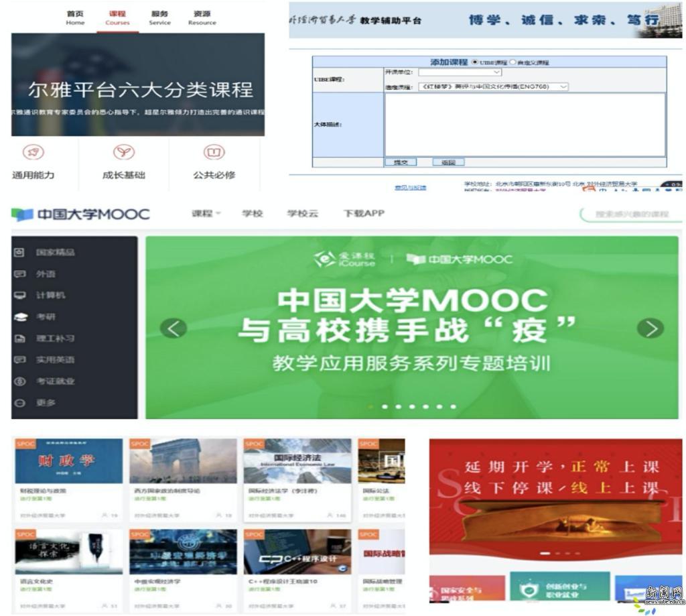
Task: Expand the 开课单位 dropdown
Action: [460, 72]
